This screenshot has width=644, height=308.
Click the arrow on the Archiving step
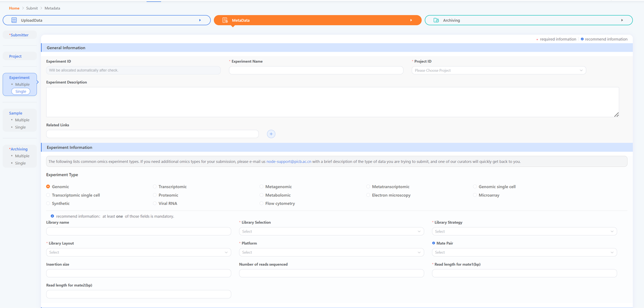622,20
